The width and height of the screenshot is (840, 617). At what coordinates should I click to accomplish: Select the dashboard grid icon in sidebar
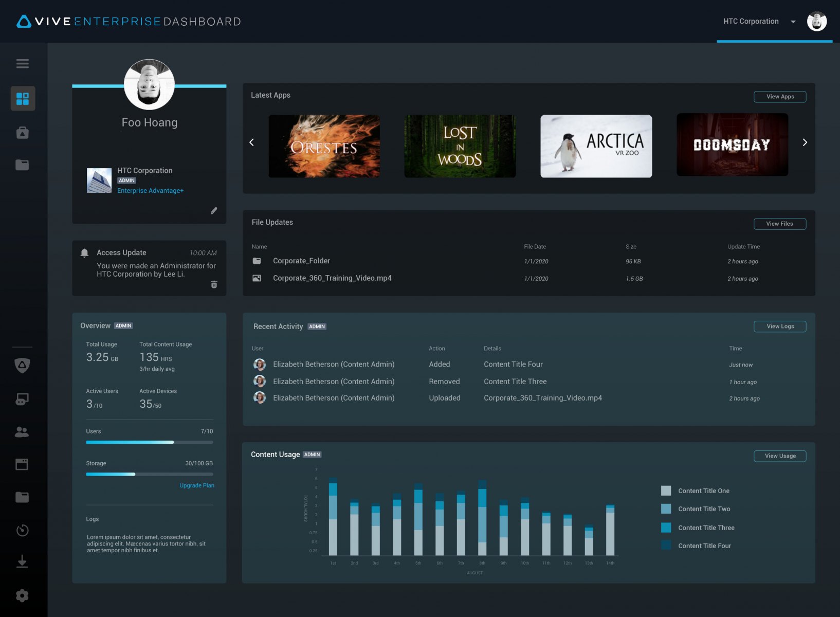[x=23, y=98]
